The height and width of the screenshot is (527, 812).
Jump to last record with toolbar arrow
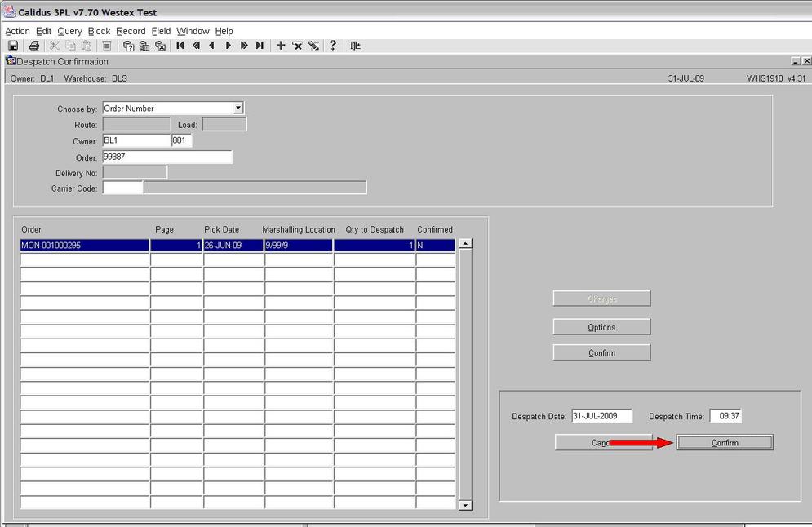point(260,46)
